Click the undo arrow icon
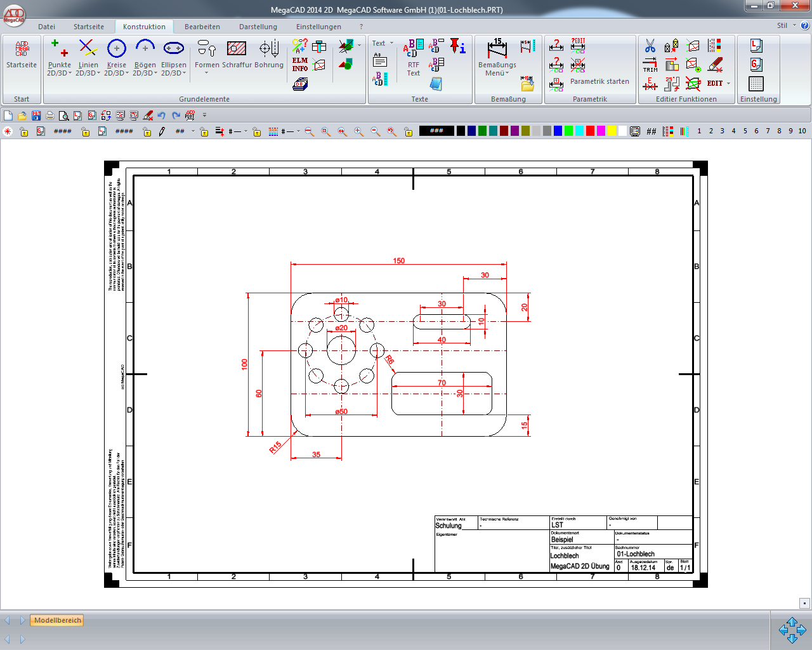The height and width of the screenshot is (650, 812). click(162, 116)
